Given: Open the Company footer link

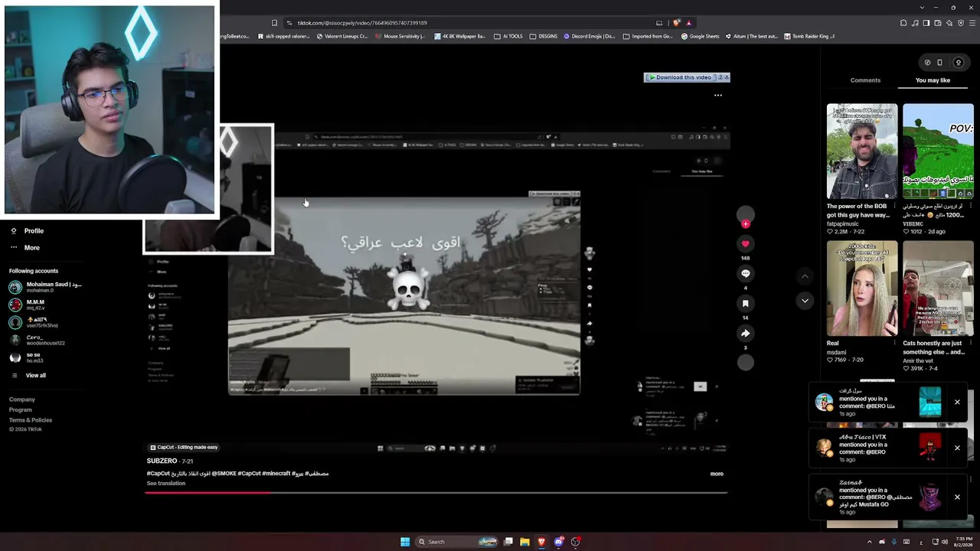Looking at the screenshot, I should click(22, 399).
